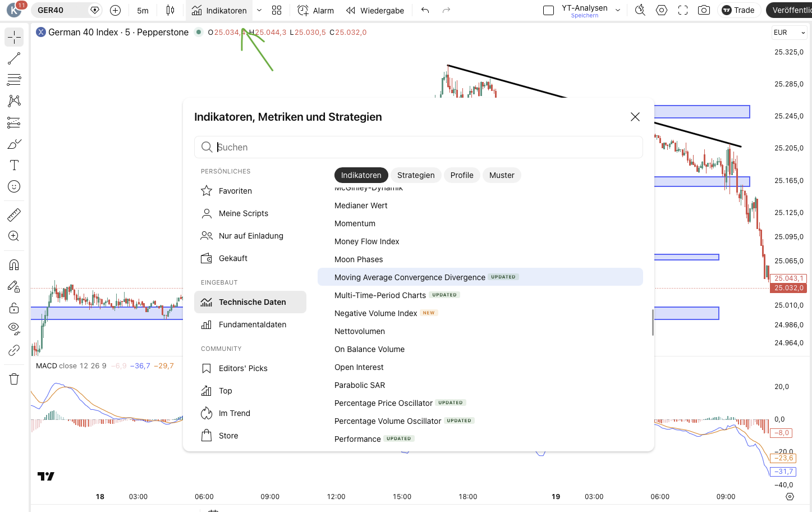Open the EUR currency dropdown
This screenshot has width=812, height=512.
[x=789, y=32]
